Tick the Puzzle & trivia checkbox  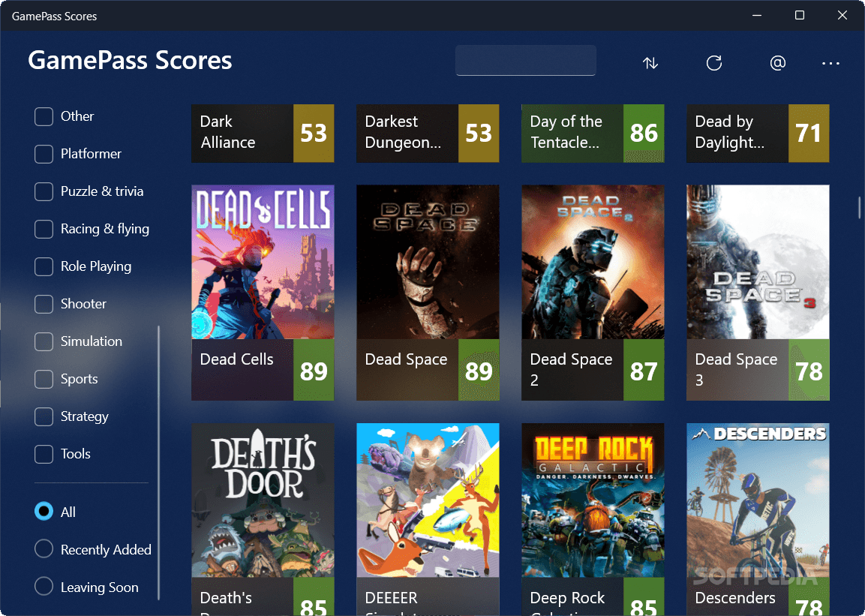44,191
